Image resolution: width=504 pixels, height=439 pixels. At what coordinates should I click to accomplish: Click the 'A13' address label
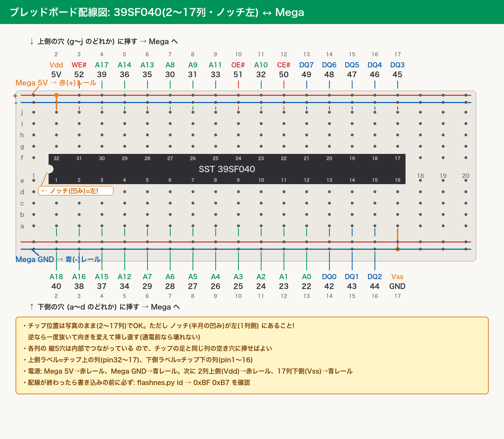(147, 65)
